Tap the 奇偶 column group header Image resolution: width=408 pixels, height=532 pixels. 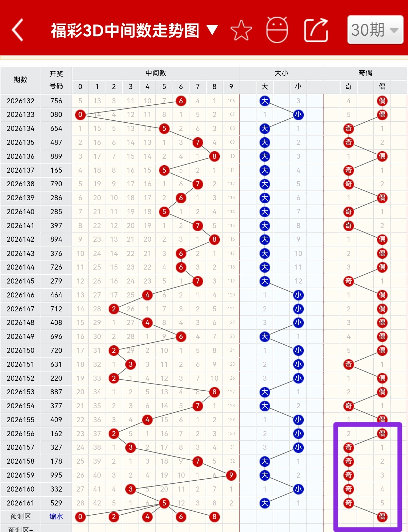point(365,73)
